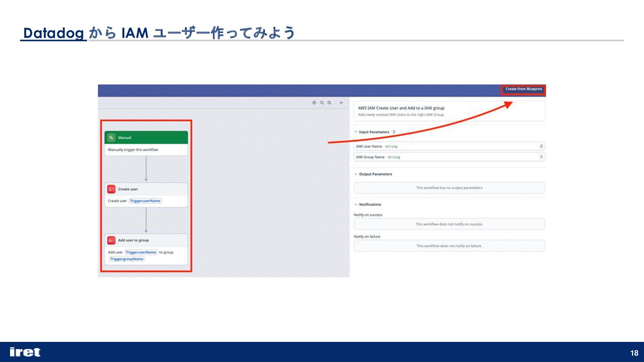Image resolution: width=644 pixels, height=362 pixels.
Task: Select the Manual trigger node header
Action: click(146, 137)
